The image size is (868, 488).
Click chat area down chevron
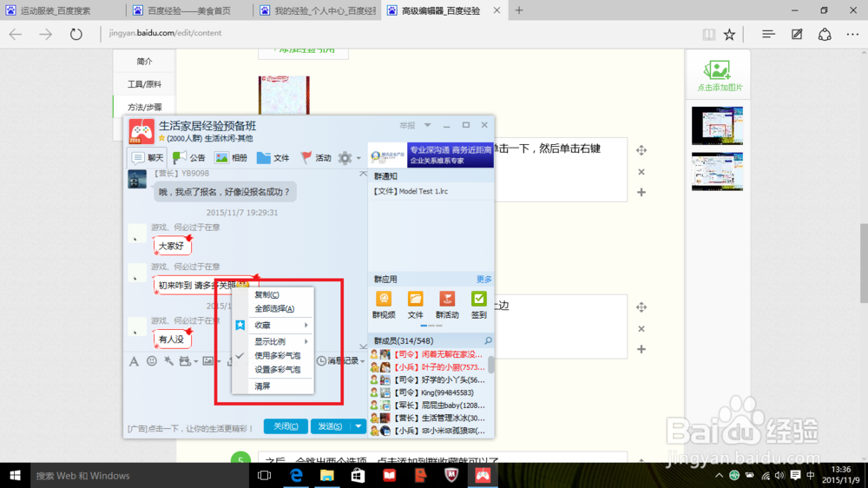click(363, 346)
